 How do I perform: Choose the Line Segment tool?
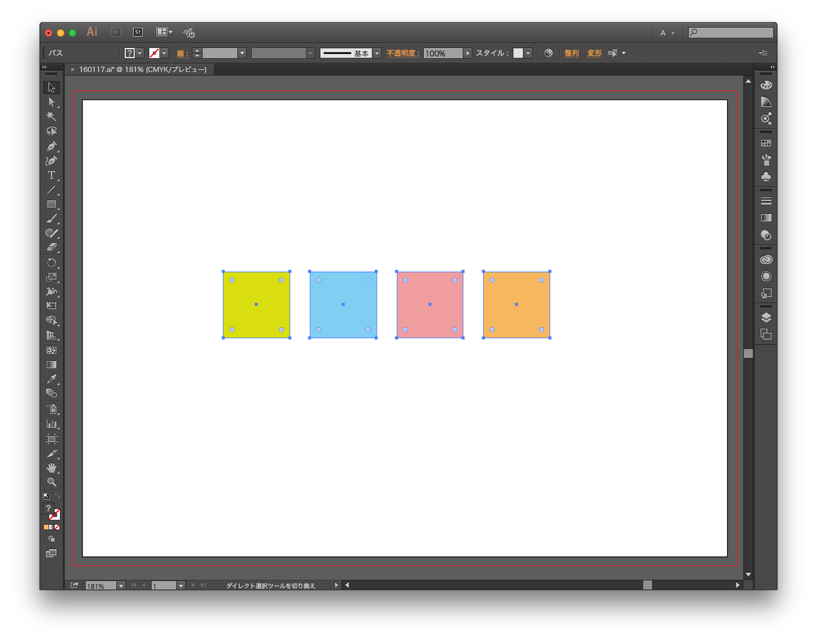pos(52,190)
